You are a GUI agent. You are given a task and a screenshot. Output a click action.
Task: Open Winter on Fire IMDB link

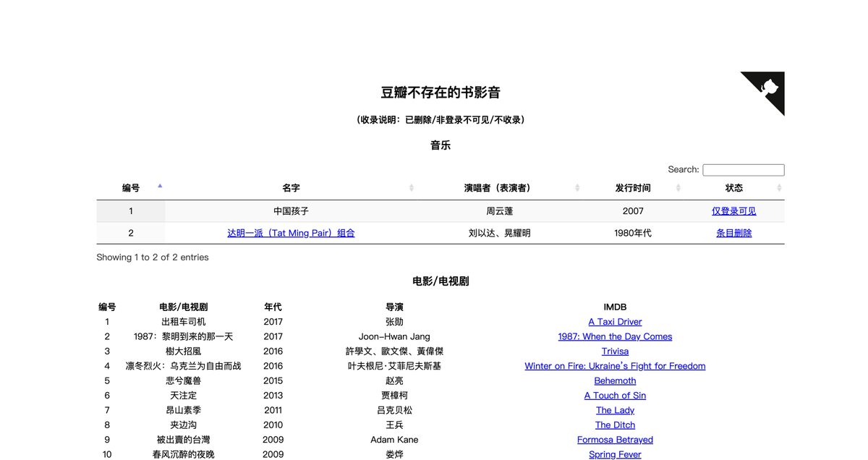pos(615,366)
